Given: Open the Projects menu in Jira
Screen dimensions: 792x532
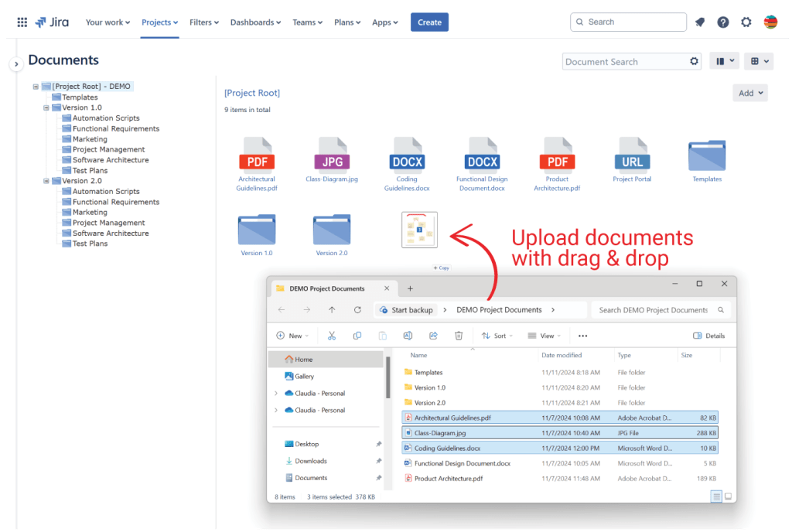Looking at the screenshot, I should (x=159, y=22).
